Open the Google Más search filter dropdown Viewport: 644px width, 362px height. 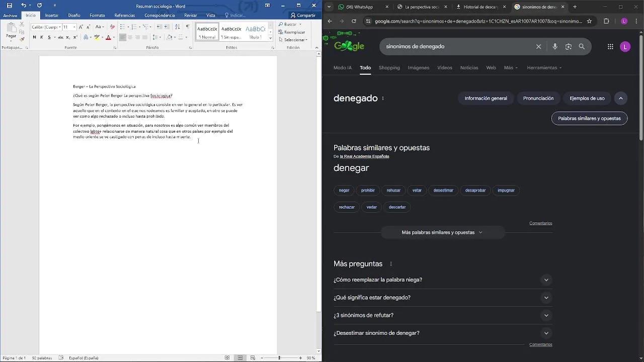(x=511, y=68)
